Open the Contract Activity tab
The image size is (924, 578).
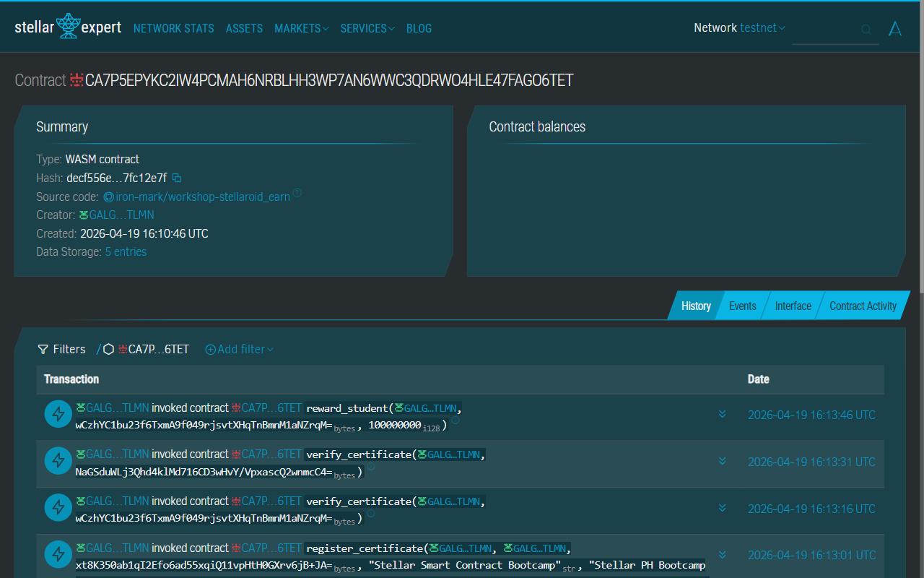pos(863,306)
